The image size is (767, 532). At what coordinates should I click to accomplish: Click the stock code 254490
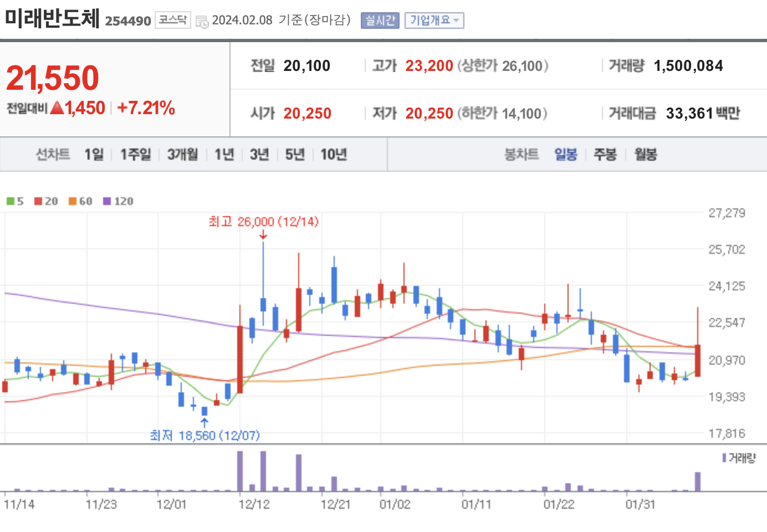pyautogui.click(x=128, y=21)
